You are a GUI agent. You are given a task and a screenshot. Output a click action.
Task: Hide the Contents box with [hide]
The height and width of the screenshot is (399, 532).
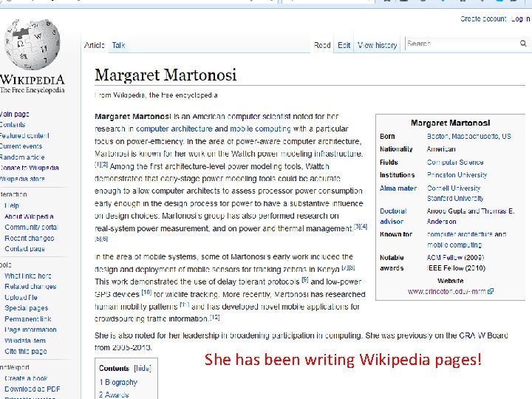(143, 368)
